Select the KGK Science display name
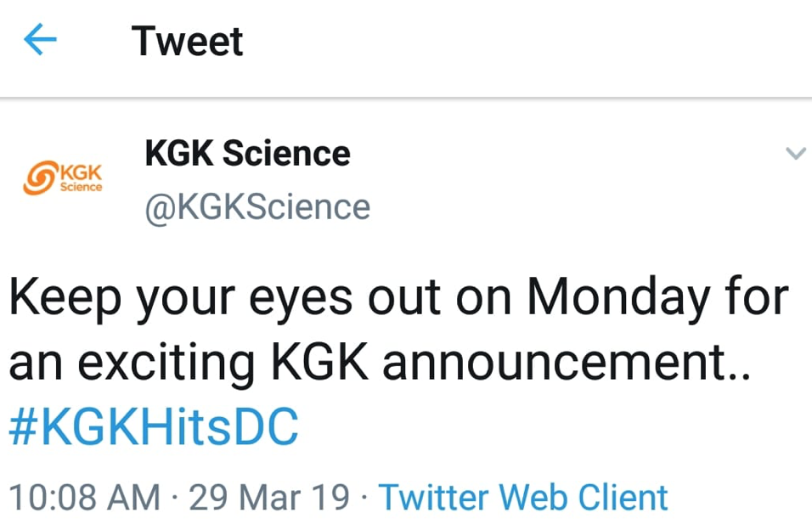 point(247,154)
